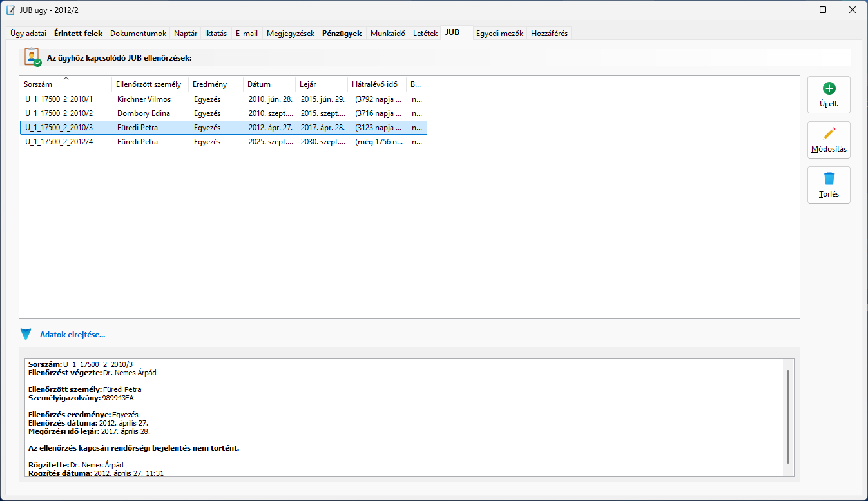Viewport: 868px width, 501px height.
Task: Click the blue triangle collapse icon
Action: click(x=26, y=335)
